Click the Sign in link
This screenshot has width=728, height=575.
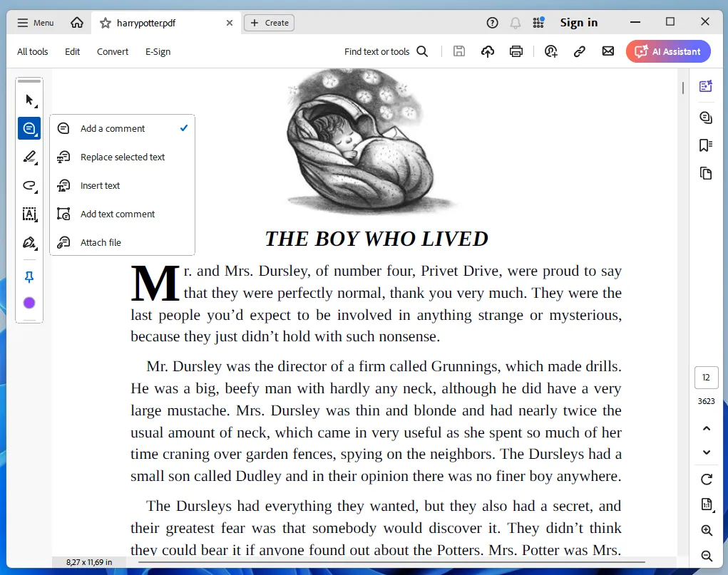coord(578,22)
